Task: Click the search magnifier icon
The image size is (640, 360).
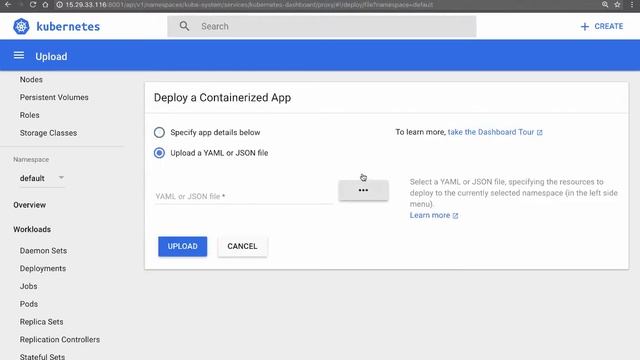Action: click(x=184, y=26)
